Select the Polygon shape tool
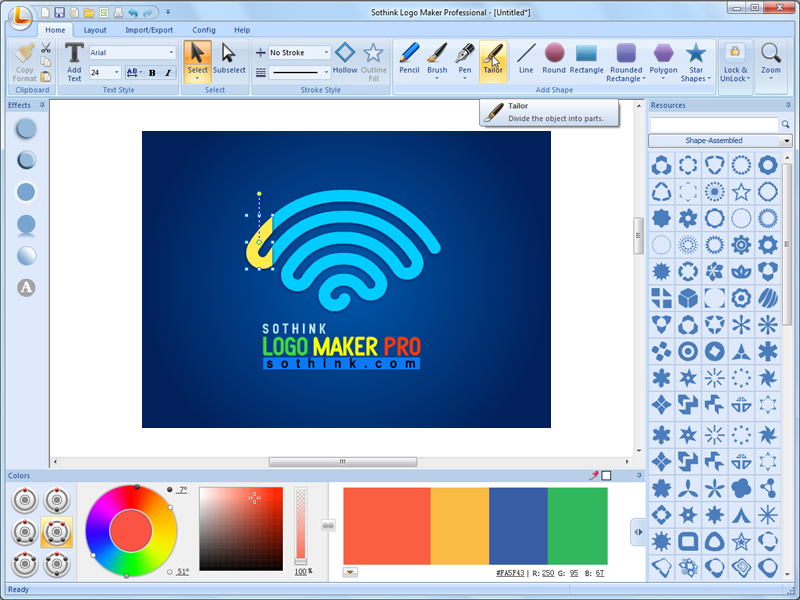Viewport: 800px width, 600px height. [663, 60]
